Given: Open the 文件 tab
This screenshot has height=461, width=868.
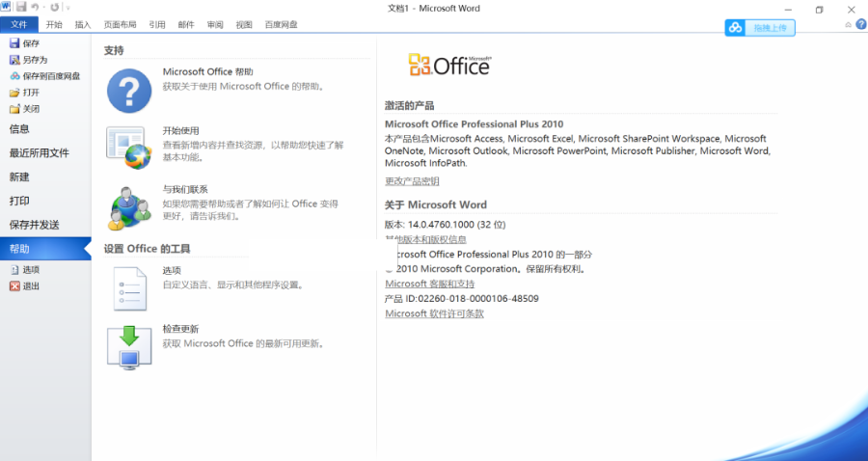Looking at the screenshot, I should [x=19, y=24].
